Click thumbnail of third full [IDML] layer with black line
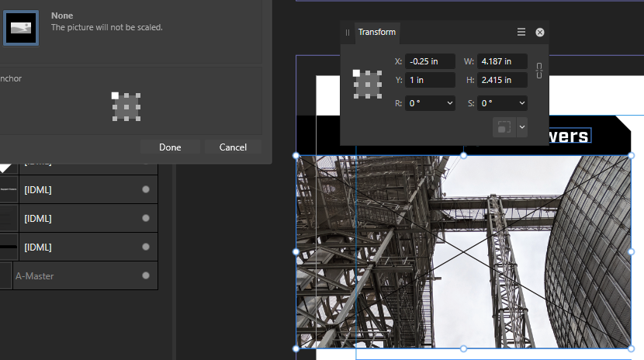Screen dimensions: 644x360 tap(9, 247)
